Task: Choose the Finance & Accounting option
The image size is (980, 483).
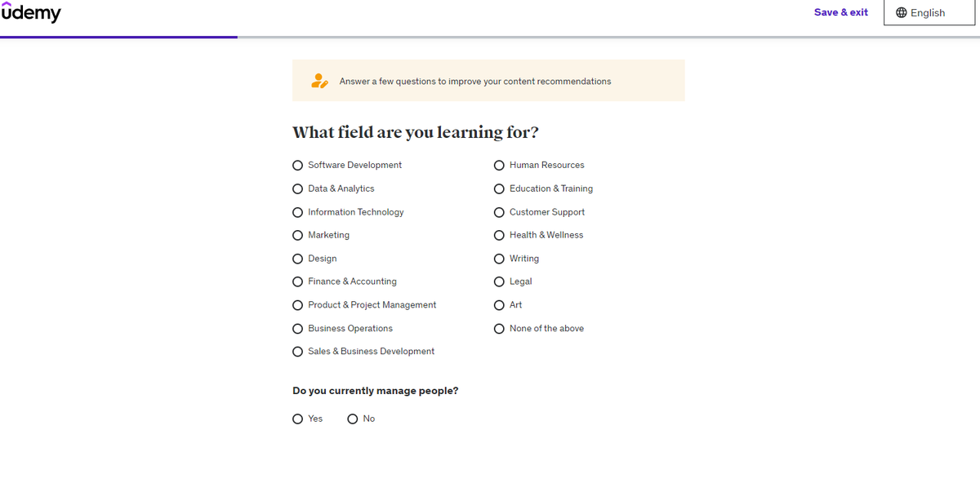Action: (x=298, y=281)
